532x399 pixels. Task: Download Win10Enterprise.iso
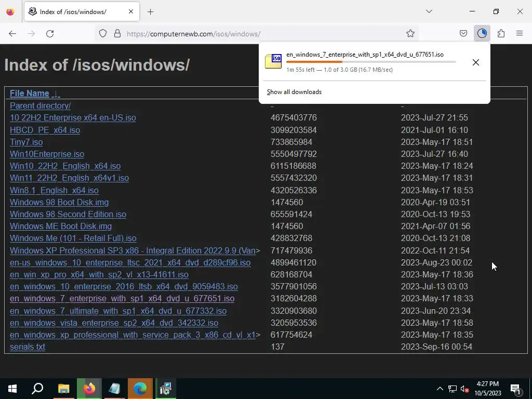tap(47, 154)
